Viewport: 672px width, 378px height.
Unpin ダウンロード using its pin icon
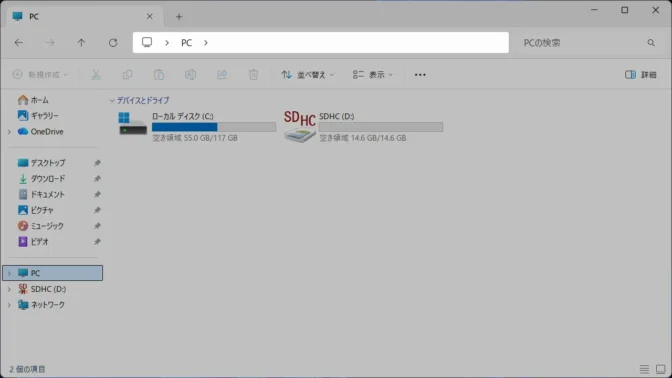(97, 179)
